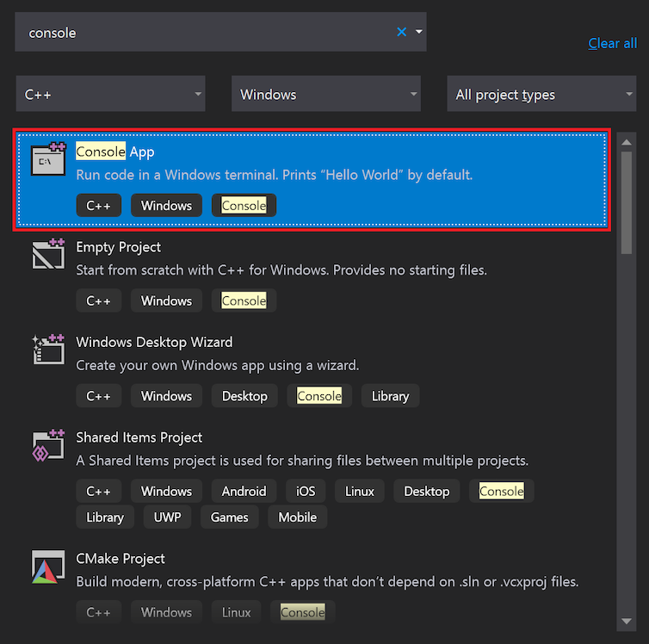The height and width of the screenshot is (644, 649).
Task: Click the CMake Project description text
Action: (x=327, y=582)
